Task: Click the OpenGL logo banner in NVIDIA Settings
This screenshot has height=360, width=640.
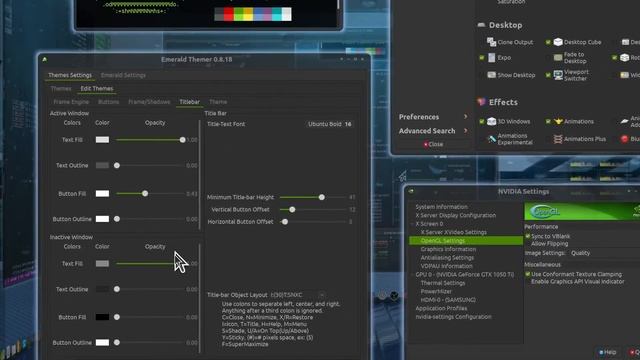Action: pyautogui.click(x=582, y=211)
